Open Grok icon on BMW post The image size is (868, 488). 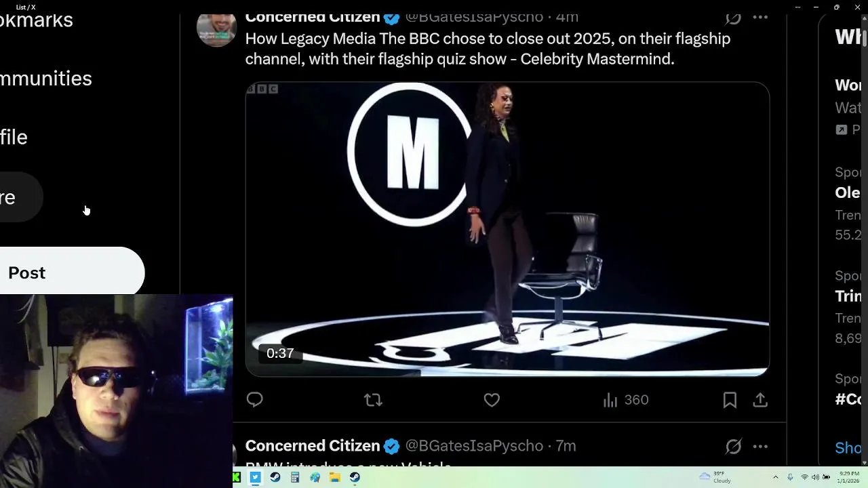pyautogui.click(x=733, y=446)
